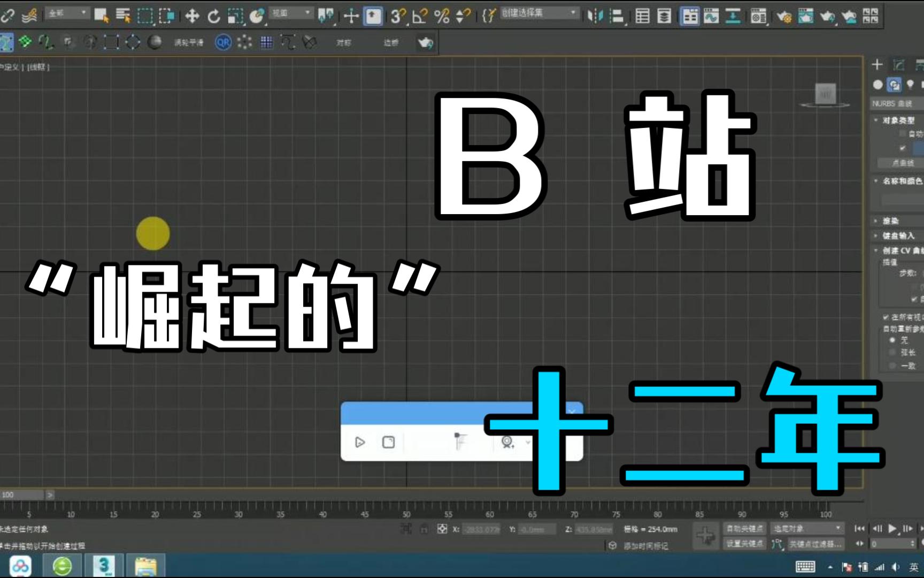Toggle the Angle Snap button

[x=420, y=16]
